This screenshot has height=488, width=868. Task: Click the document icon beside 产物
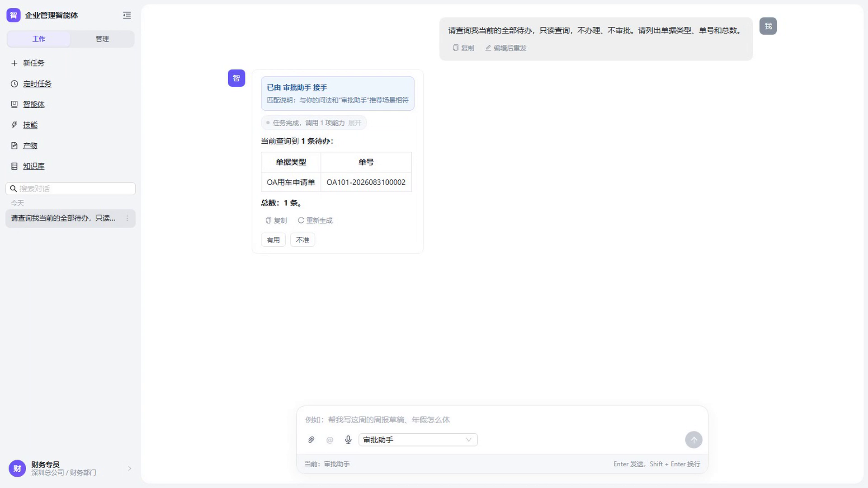[14, 145]
